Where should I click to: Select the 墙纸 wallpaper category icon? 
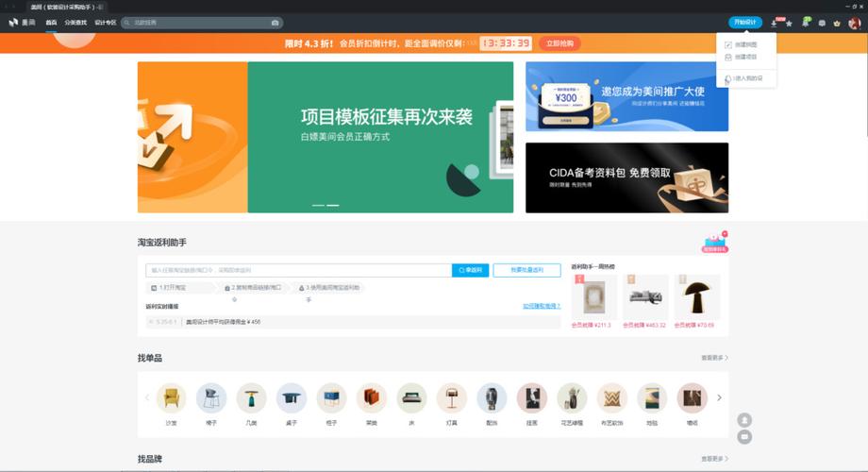point(692,397)
